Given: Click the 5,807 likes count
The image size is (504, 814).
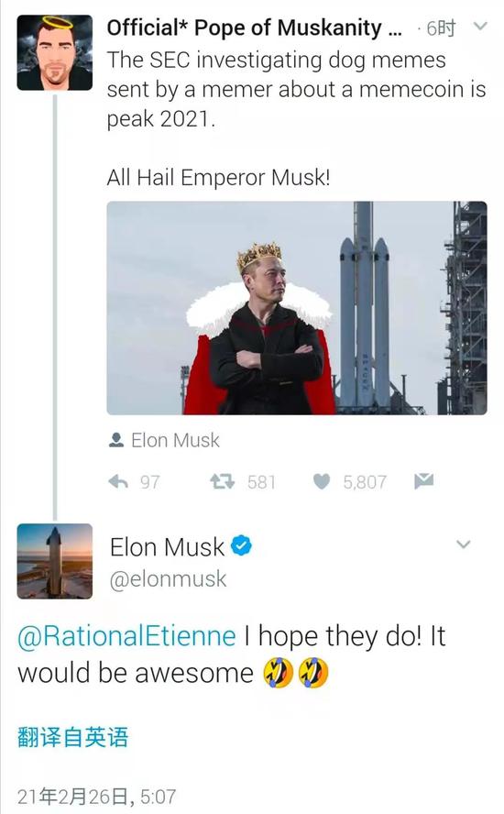Looking at the screenshot, I should (x=365, y=482).
